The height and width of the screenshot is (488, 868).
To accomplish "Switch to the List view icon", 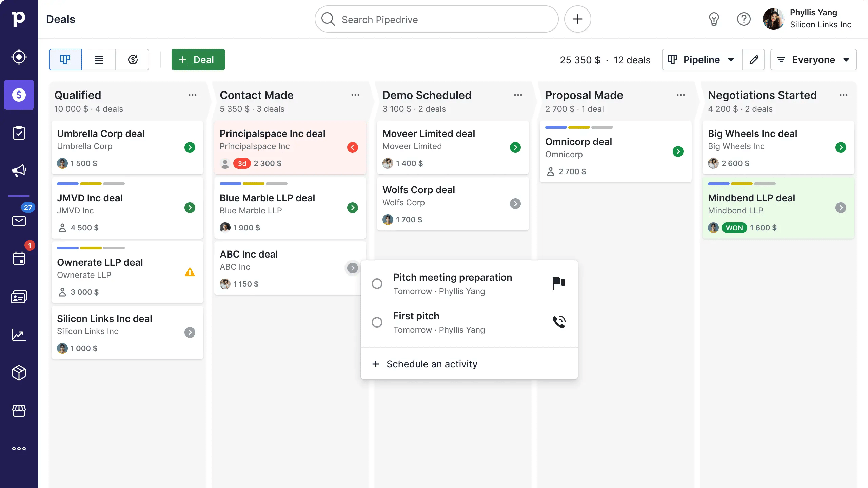I will tap(99, 60).
